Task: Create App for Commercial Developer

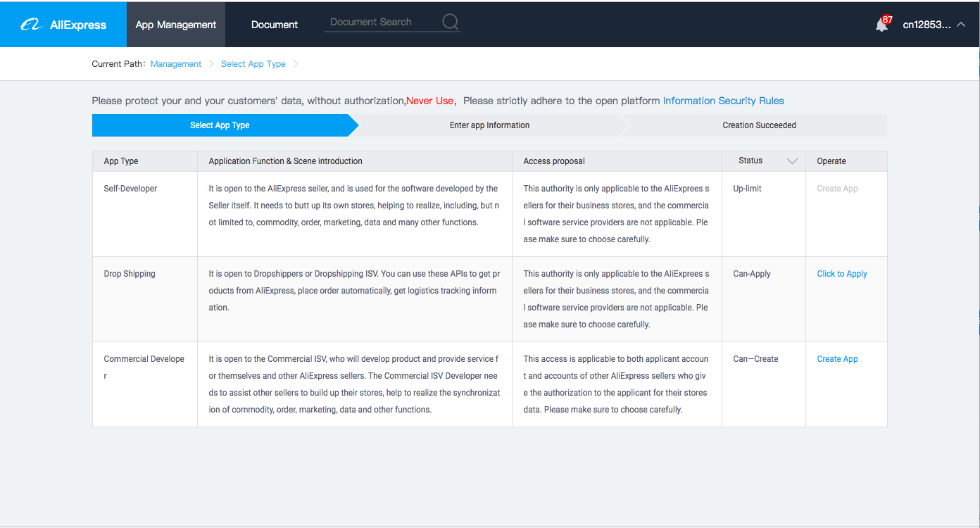Action: (x=837, y=359)
